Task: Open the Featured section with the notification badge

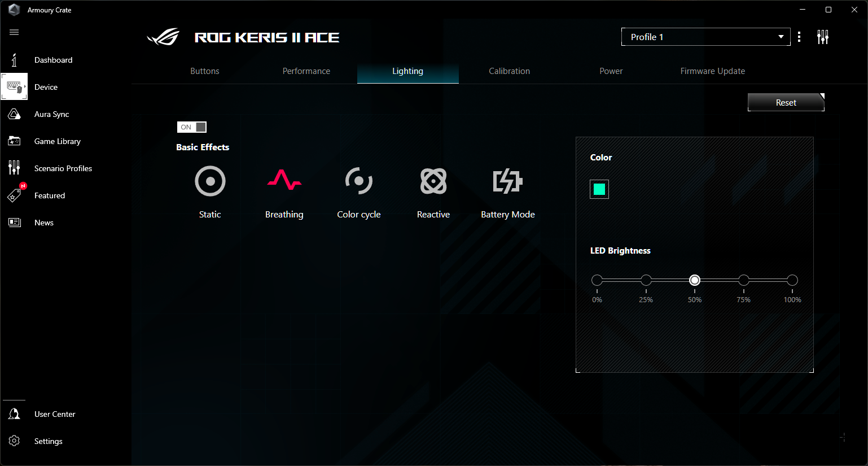Action: pyautogui.click(x=50, y=195)
